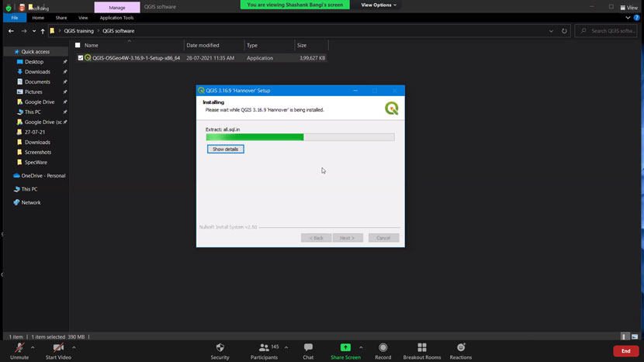
Task: Expand Participants options arrow
Action: (x=286, y=347)
